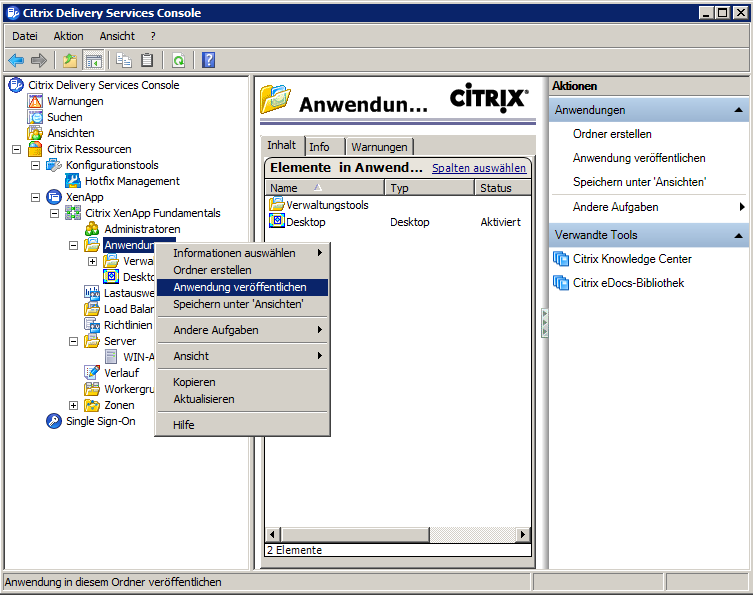Switch to the Warnungen tab
The image size is (753, 595).
pyautogui.click(x=379, y=146)
